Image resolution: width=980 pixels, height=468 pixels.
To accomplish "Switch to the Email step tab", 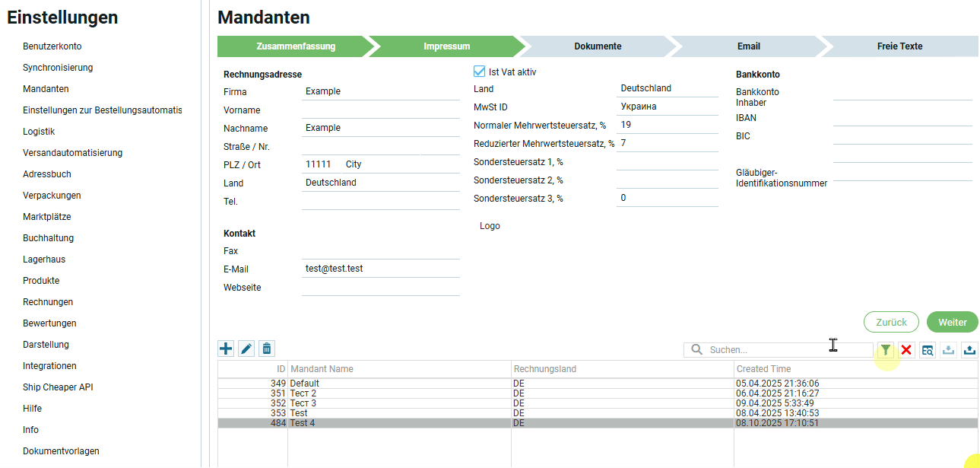I will 748,46.
